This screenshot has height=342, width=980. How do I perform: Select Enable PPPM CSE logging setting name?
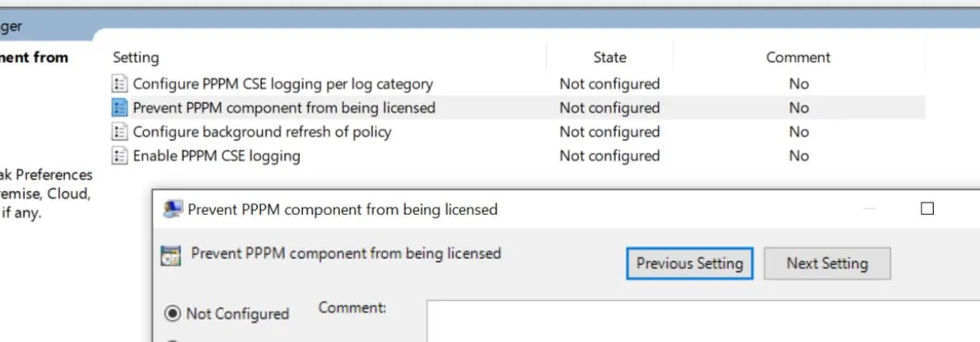tap(217, 156)
